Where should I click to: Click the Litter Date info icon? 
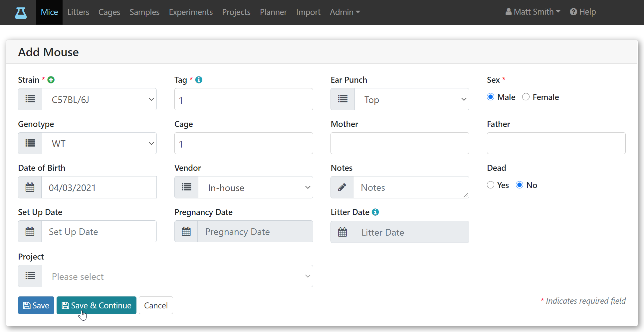pyautogui.click(x=375, y=212)
